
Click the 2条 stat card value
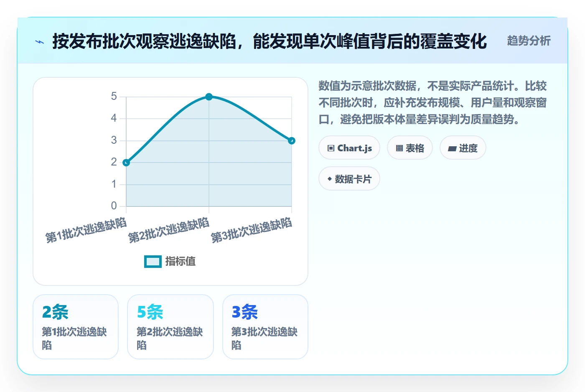[x=55, y=312]
